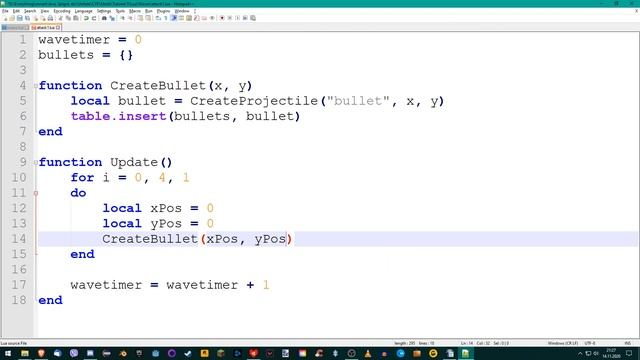Click the Save All toolbar icon
This screenshot has width=640, height=360.
27,18
